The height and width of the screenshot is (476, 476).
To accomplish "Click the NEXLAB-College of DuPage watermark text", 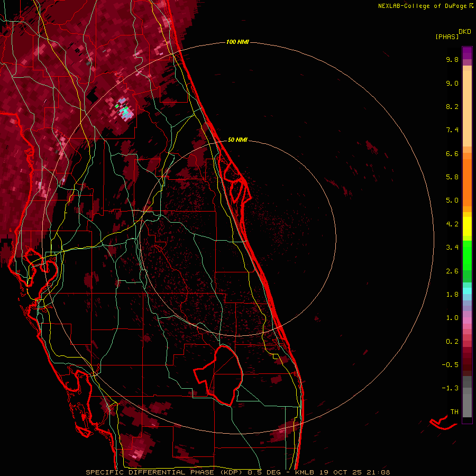I will pyautogui.click(x=423, y=6).
